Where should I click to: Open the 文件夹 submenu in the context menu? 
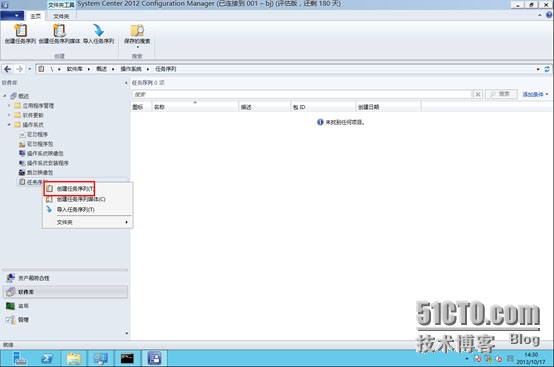pos(87,222)
